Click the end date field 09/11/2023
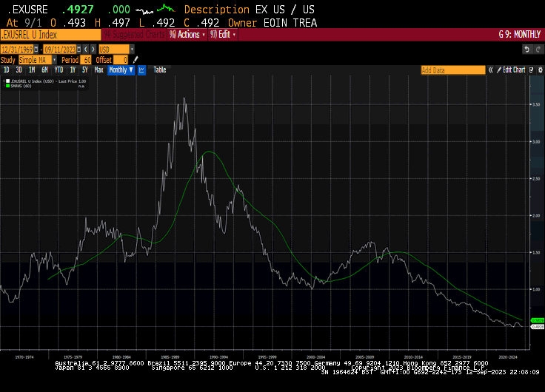The width and height of the screenshot is (545, 392). pos(60,50)
